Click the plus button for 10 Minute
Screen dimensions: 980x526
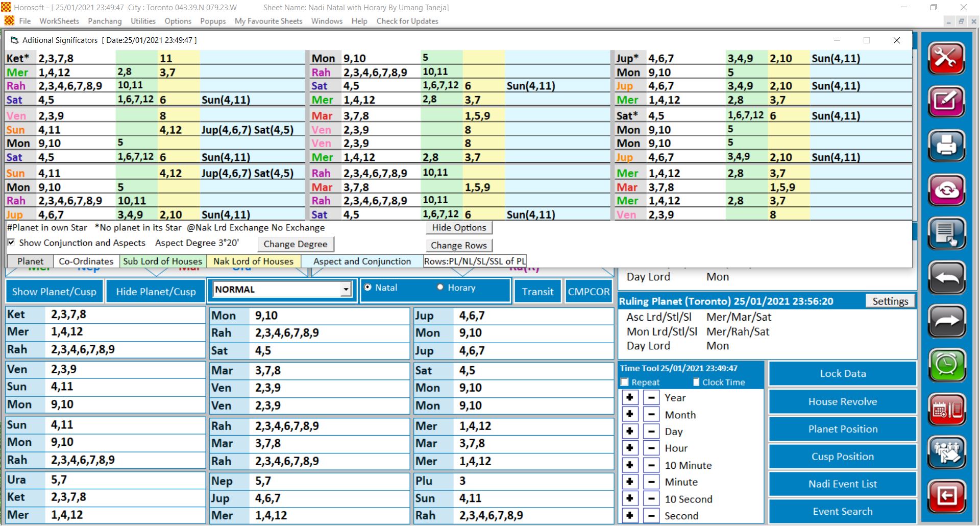pyautogui.click(x=630, y=465)
